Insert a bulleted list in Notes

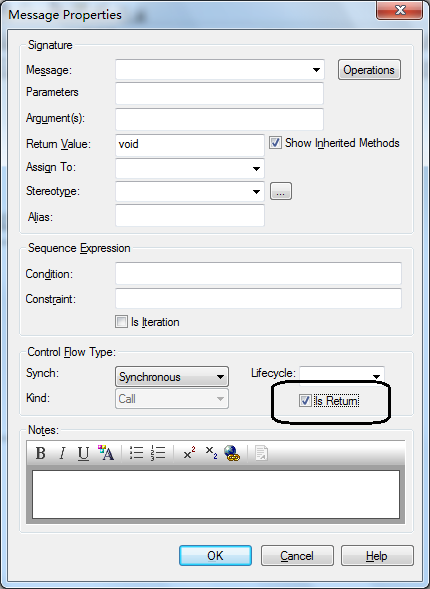[x=136, y=453]
